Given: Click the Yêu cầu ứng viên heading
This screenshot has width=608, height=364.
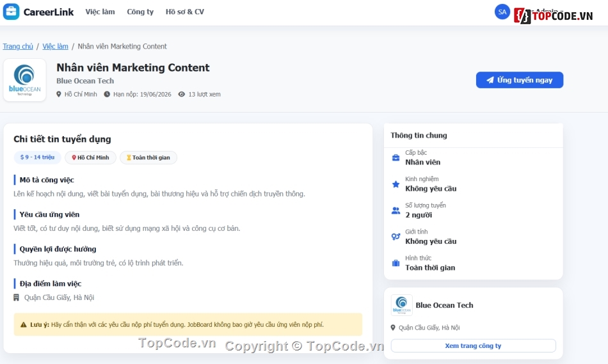Looking at the screenshot, I should (49, 214).
